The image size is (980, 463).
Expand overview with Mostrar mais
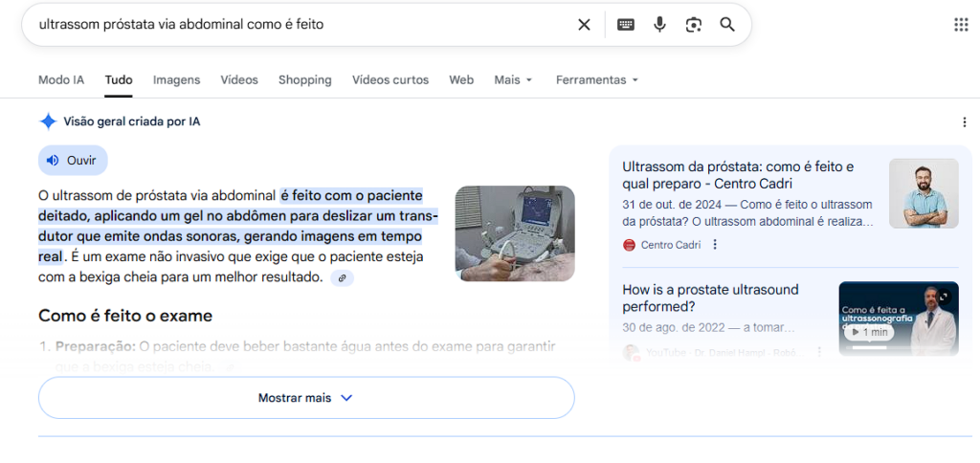pos(305,398)
